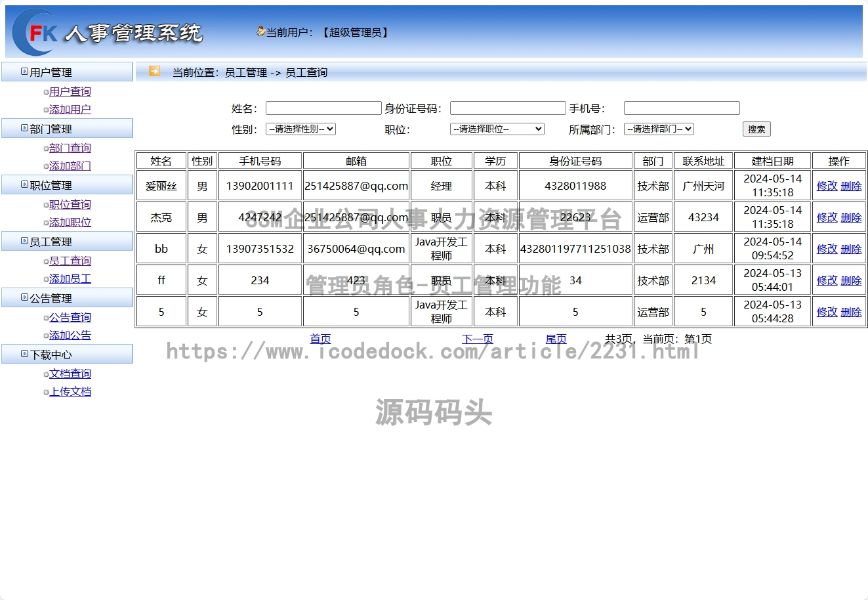Image resolution: width=868 pixels, height=600 pixels.
Task: Open 添加职位 in sidebar
Action: 70,222
